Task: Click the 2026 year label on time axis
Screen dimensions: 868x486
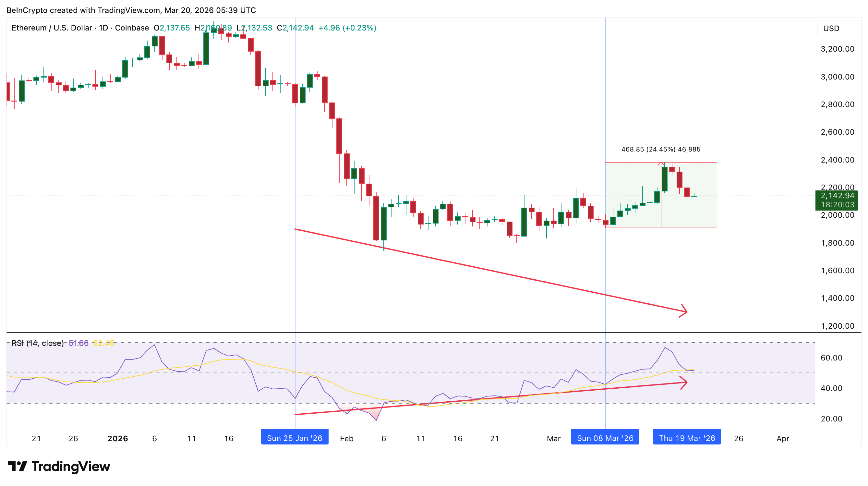Action: tap(118, 439)
